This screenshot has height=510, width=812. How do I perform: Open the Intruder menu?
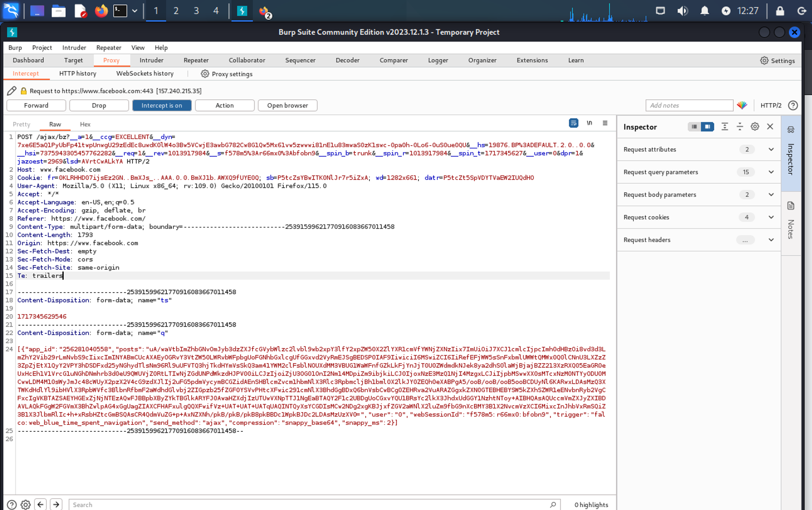click(74, 47)
